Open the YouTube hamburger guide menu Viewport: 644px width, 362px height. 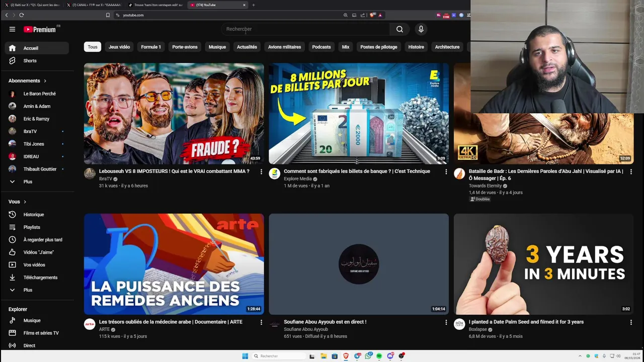(12, 29)
